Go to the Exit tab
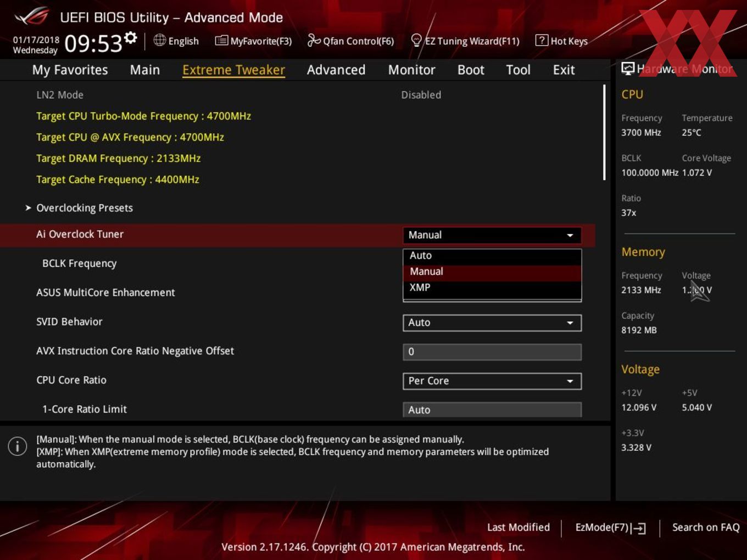The width and height of the screenshot is (747, 560). click(x=564, y=70)
